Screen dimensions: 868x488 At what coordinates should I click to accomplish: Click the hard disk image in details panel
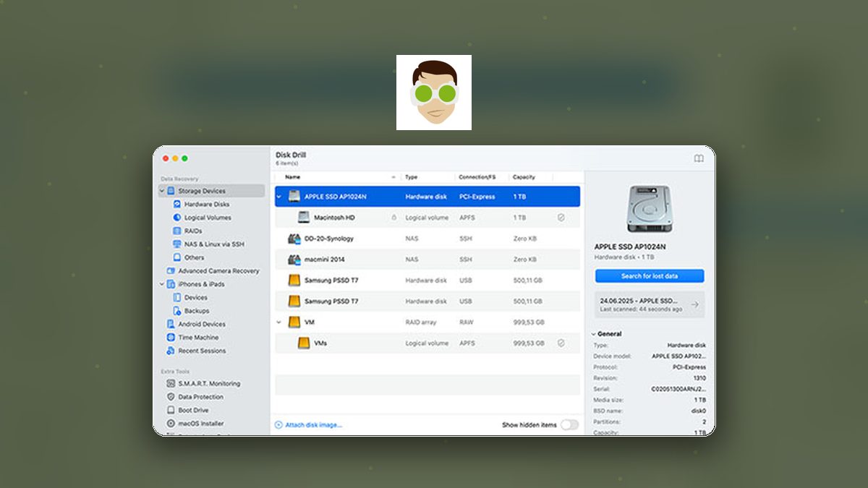[650, 209]
